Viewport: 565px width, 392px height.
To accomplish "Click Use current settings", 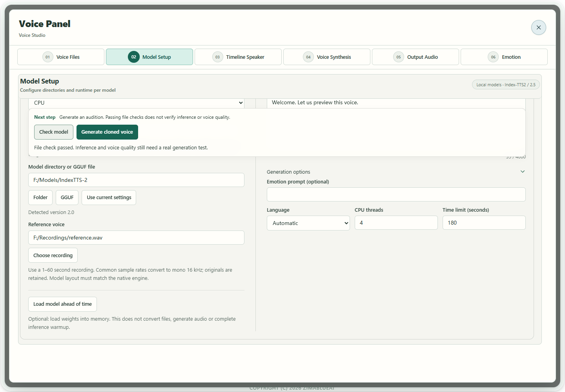I will coord(109,198).
